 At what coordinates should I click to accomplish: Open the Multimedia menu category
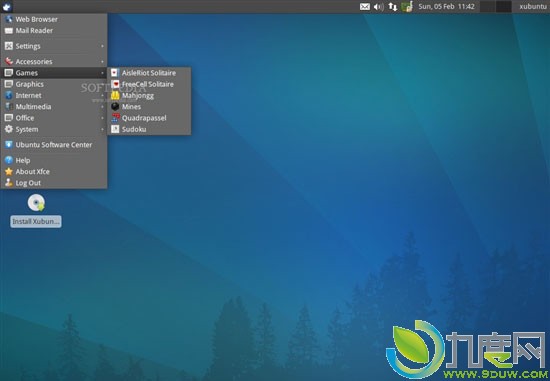point(54,107)
